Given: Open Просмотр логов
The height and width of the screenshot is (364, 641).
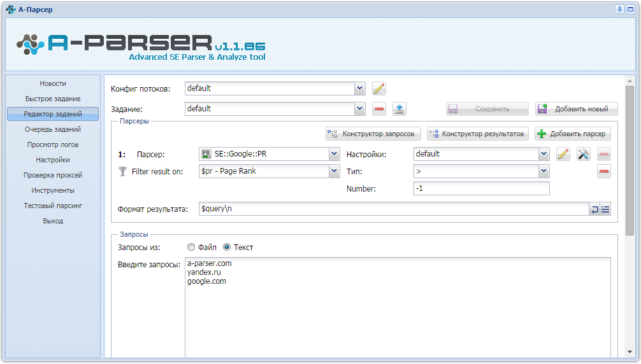Looking at the screenshot, I should [x=53, y=144].
